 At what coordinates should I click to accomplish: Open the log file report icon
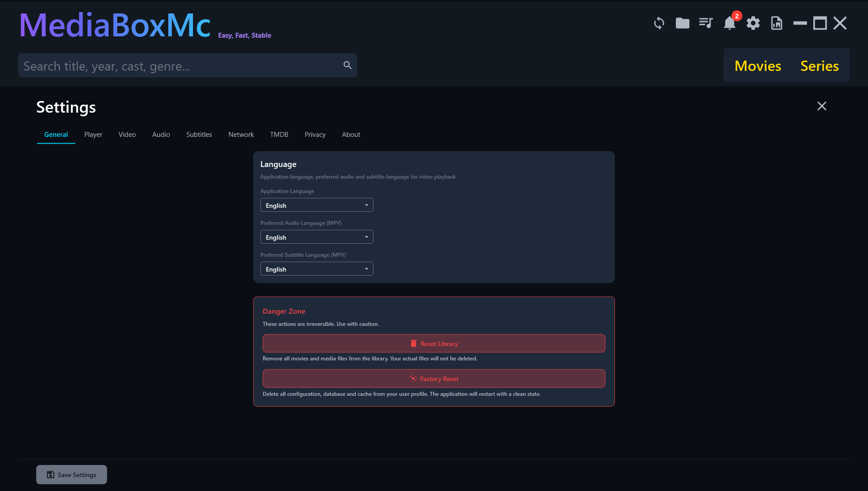point(776,23)
